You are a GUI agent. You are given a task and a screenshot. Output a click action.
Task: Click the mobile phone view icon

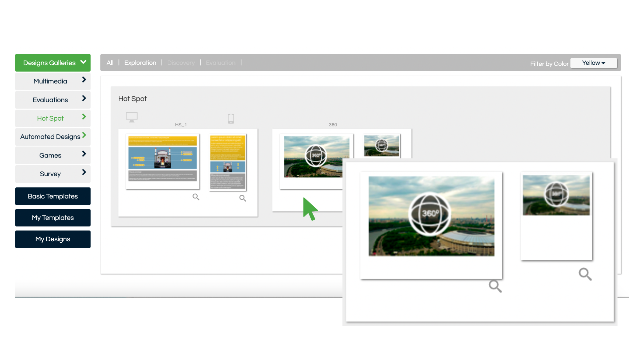(x=231, y=119)
